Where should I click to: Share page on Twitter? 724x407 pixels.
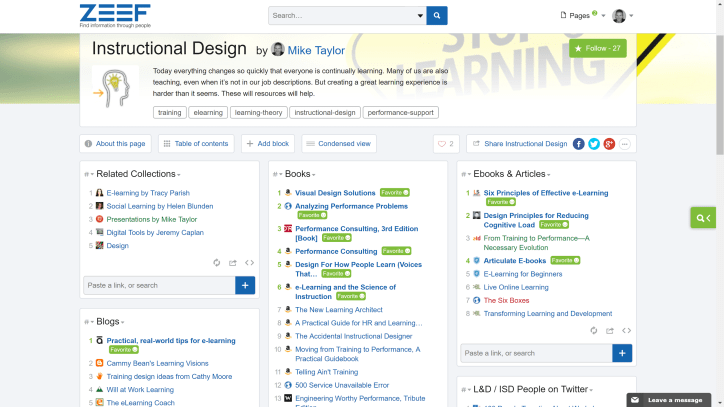tap(594, 144)
